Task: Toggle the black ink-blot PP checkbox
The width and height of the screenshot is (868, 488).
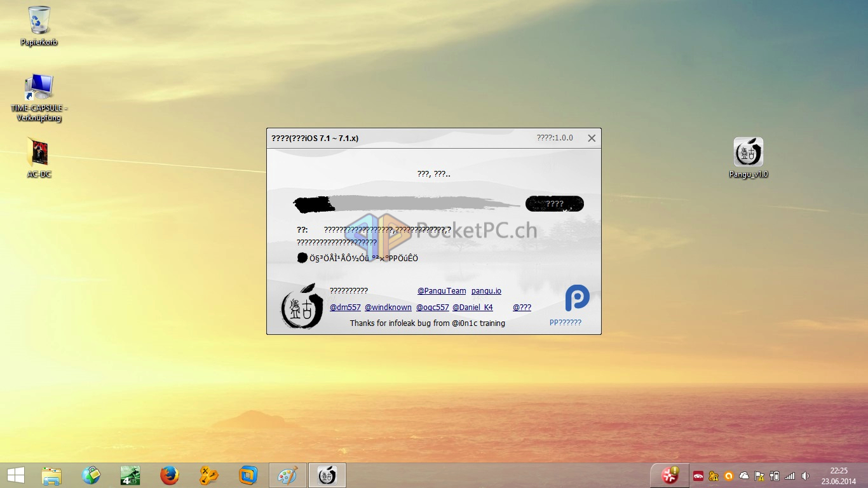Action: point(302,257)
